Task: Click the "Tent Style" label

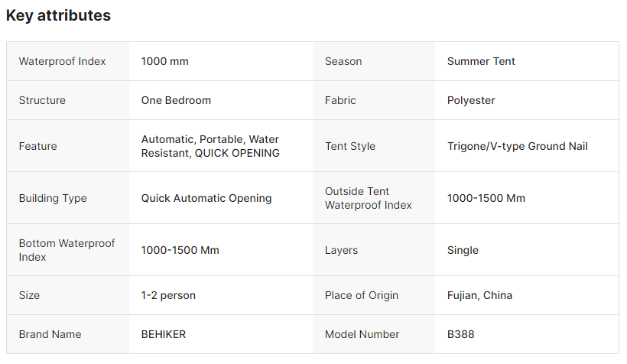Action: tap(350, 146)
